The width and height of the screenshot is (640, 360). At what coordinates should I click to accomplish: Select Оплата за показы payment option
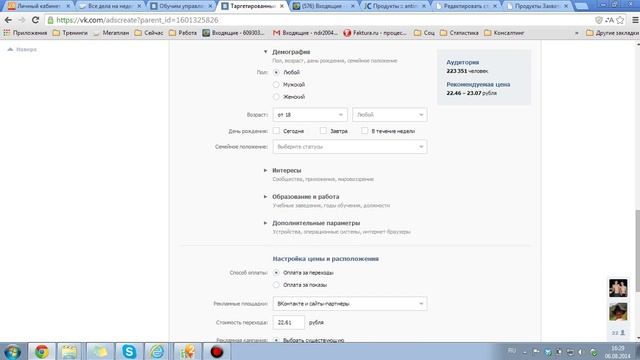point(276,284)
